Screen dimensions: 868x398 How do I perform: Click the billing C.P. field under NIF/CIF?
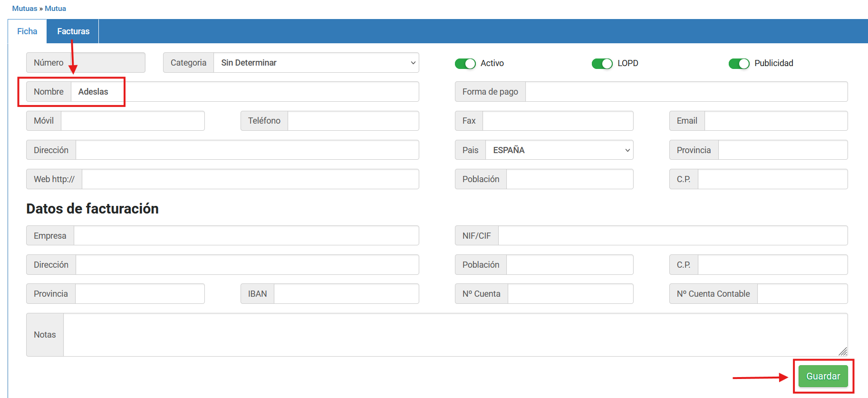[x=772, y=265]
